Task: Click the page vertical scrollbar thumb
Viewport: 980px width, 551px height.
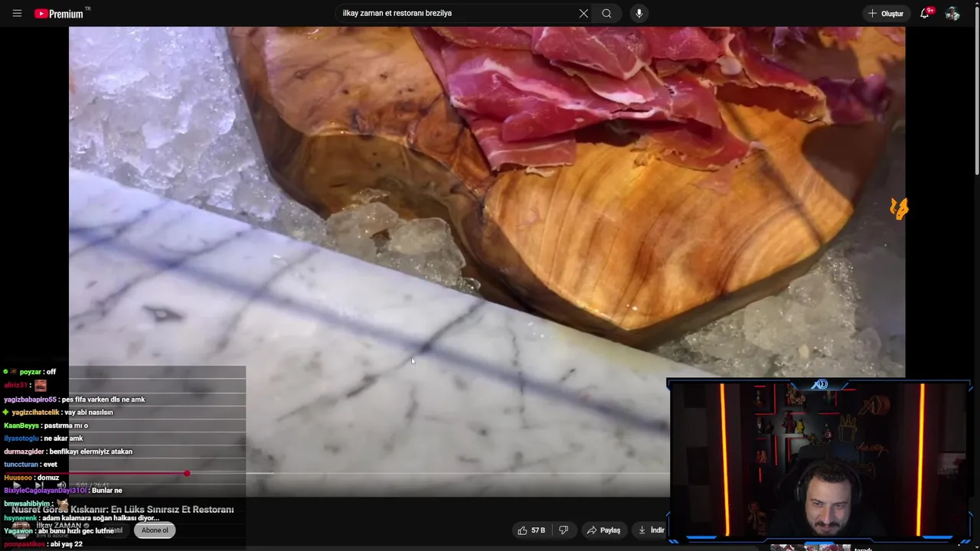Action: [975, 92]
